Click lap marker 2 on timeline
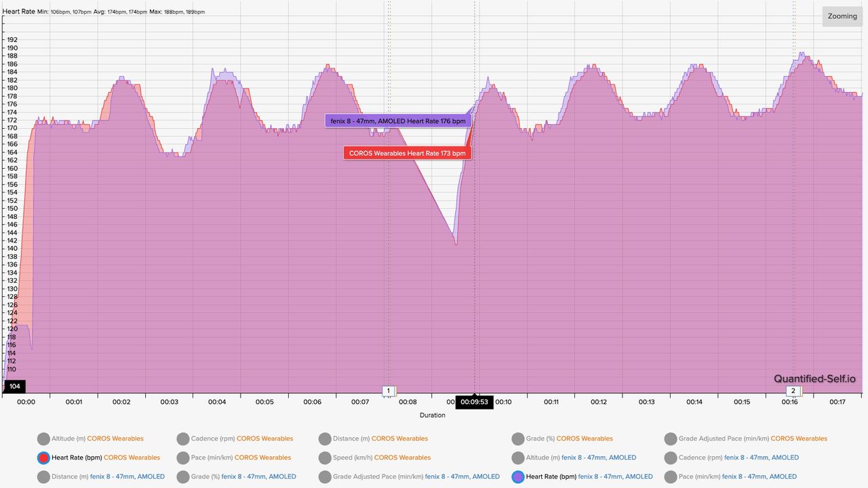868x488 pixels. [793, 391]
